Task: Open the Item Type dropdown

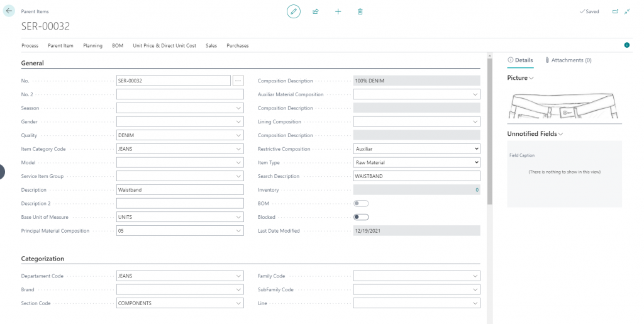Action: [416, 162]
